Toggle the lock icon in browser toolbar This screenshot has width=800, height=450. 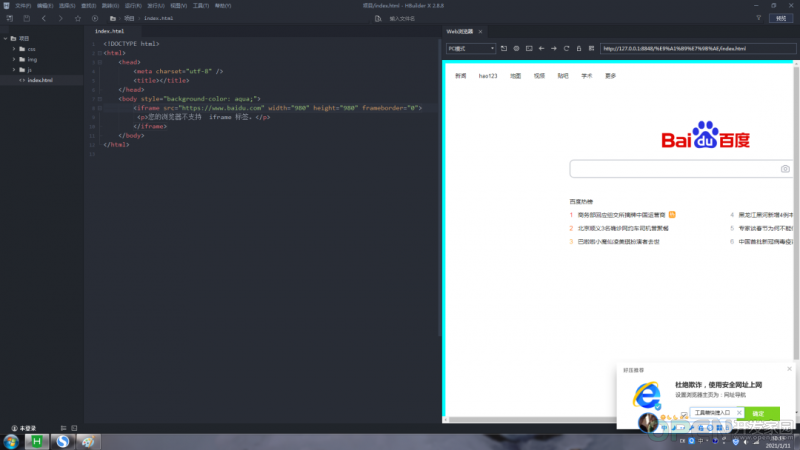(579, 48)
